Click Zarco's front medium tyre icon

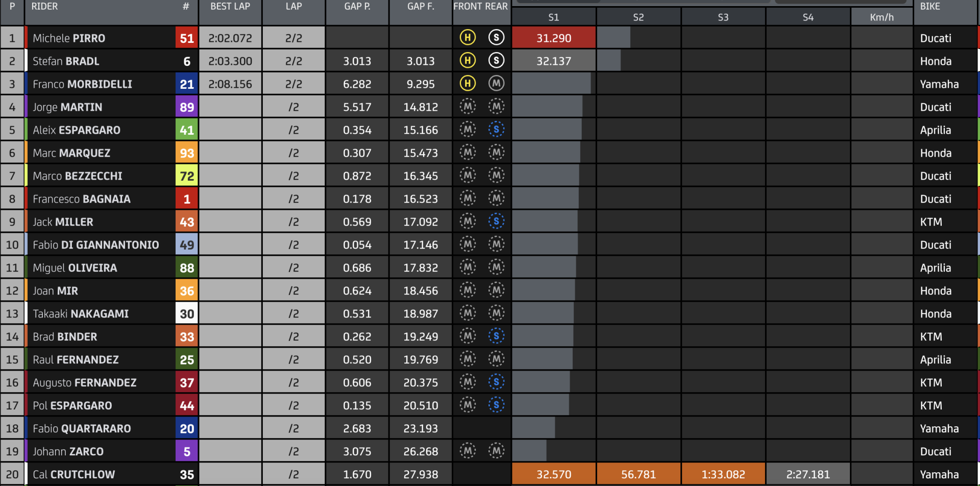pos(468,451)
